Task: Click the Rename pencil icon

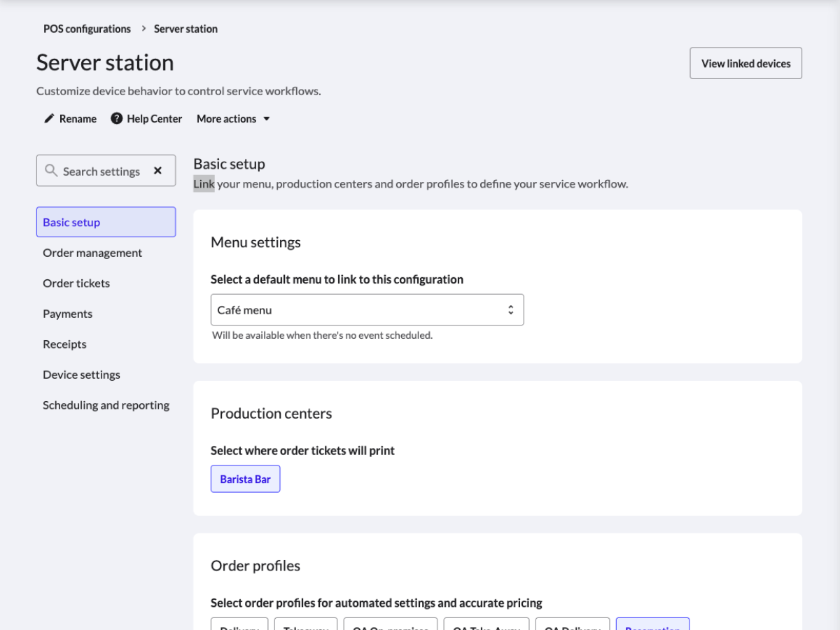Action: tap(48, 118)
